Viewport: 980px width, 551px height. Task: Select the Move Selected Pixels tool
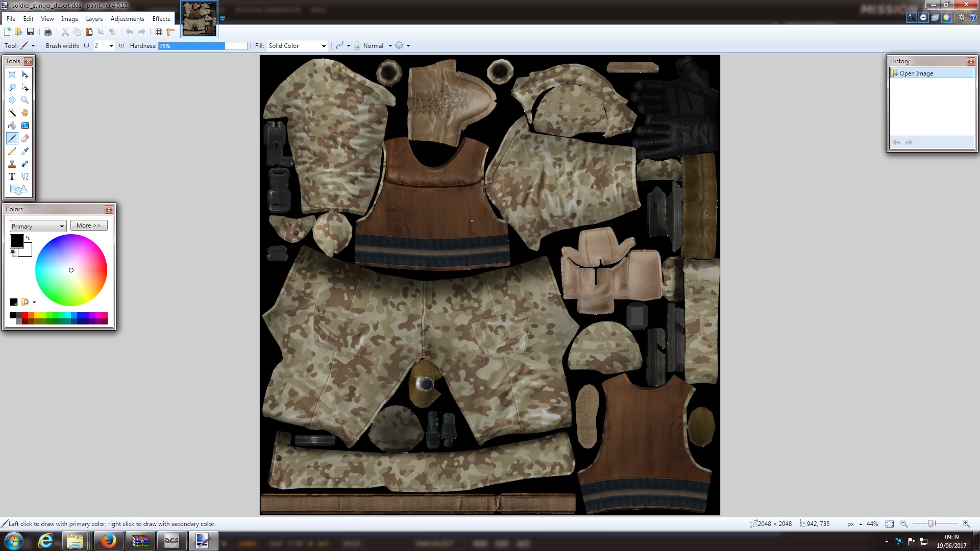pos(25,74)
